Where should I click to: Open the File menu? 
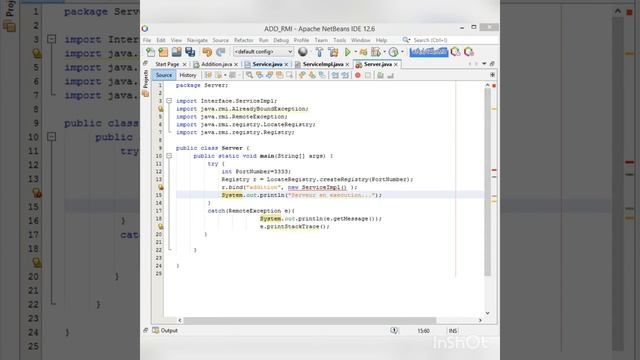[147, 40]
